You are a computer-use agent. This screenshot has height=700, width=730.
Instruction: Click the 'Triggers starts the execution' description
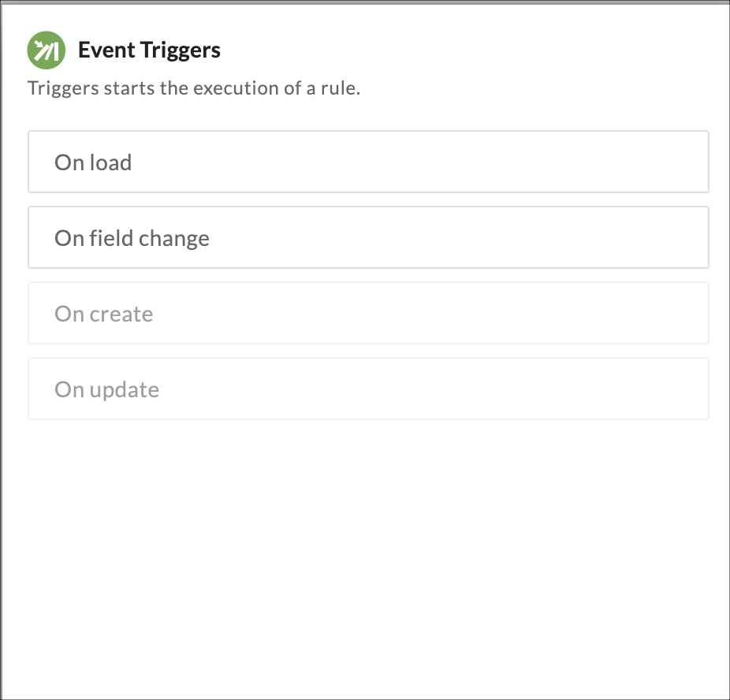pos(194,87)
